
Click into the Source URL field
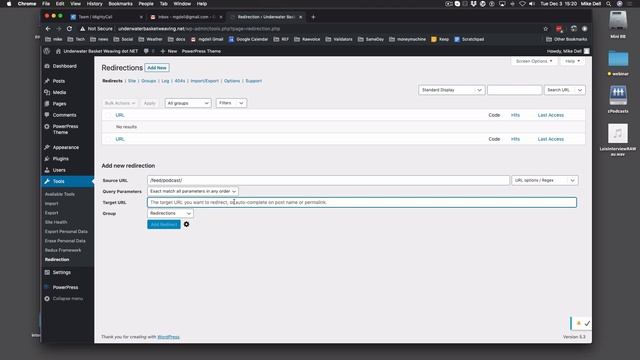coord(328,180)
